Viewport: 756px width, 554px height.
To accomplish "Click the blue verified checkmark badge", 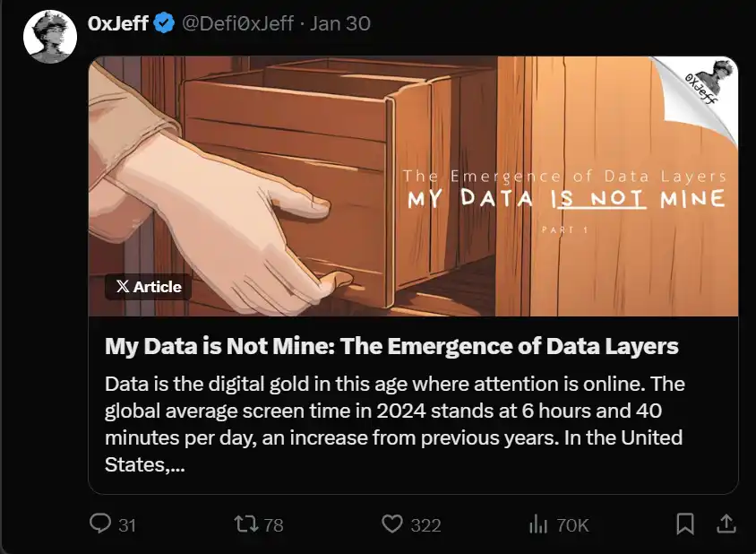I will (x=164, y=24).
